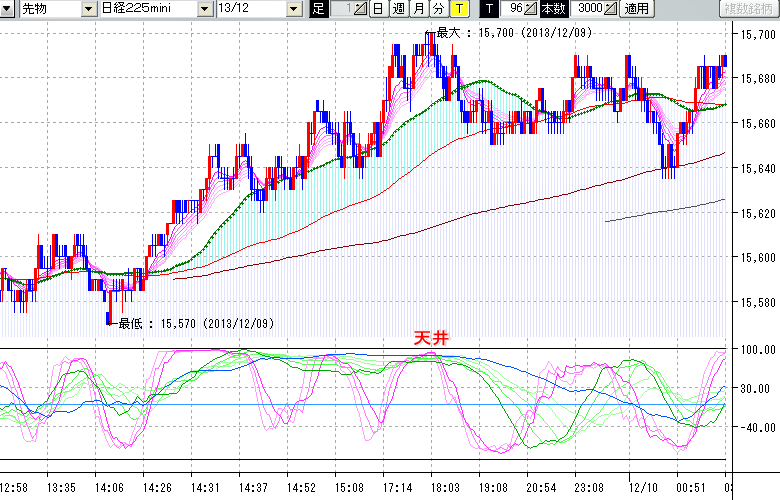The height and width of the screenshot is (500, 780).
Task: Select minute (分) chart timeframe
Action: point(438,9)
